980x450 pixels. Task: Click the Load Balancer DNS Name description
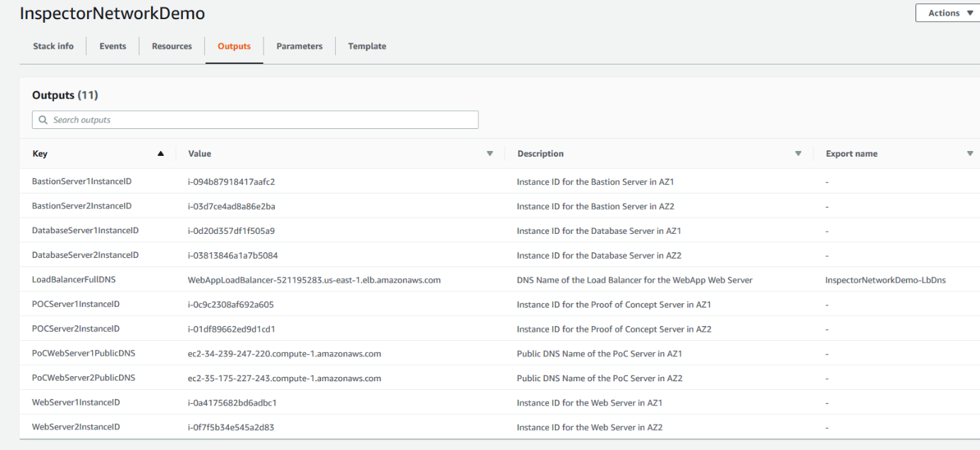[634, 280]
